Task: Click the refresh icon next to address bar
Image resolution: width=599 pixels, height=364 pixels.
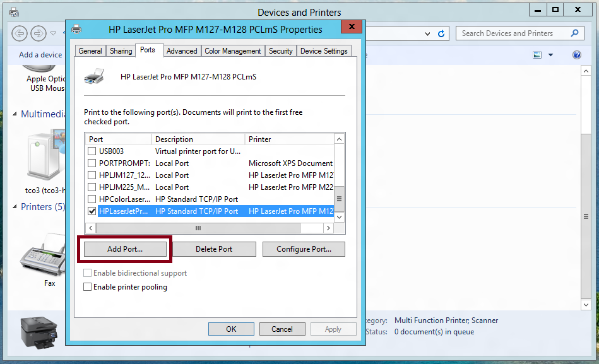Action: click(441, 33)
